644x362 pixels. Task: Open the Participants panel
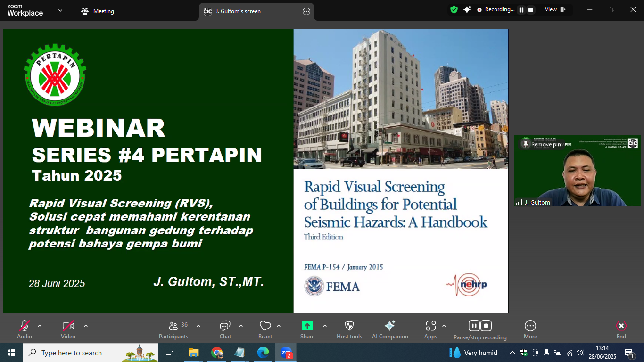[173, 329]
